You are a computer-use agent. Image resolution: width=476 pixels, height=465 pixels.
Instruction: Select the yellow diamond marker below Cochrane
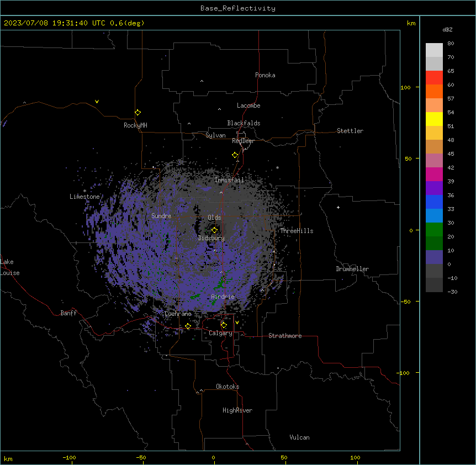click(188, 326)
